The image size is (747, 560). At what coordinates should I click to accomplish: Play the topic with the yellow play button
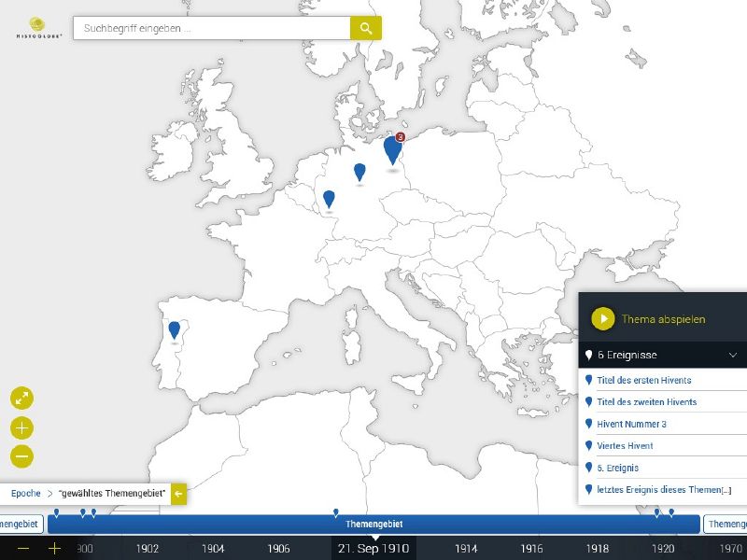(x=602, y=318)
